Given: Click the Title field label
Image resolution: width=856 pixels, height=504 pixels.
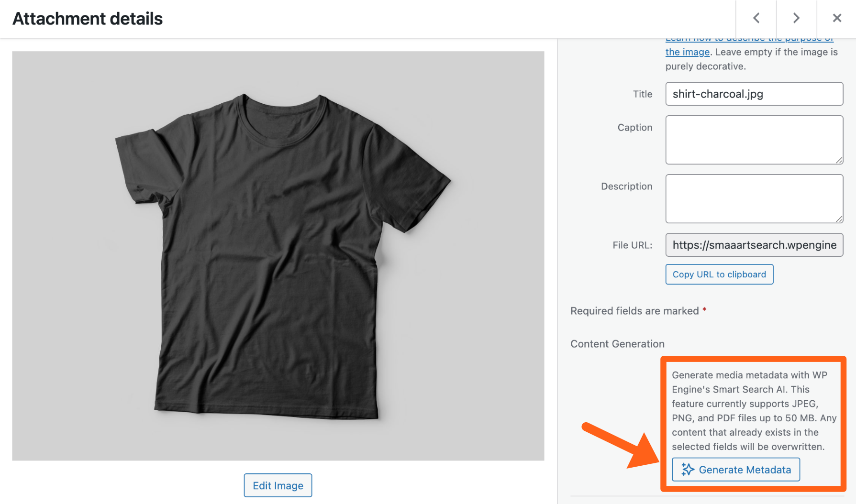Looking at the screenshot, I should pyautogui.click(x=642, y=94).
